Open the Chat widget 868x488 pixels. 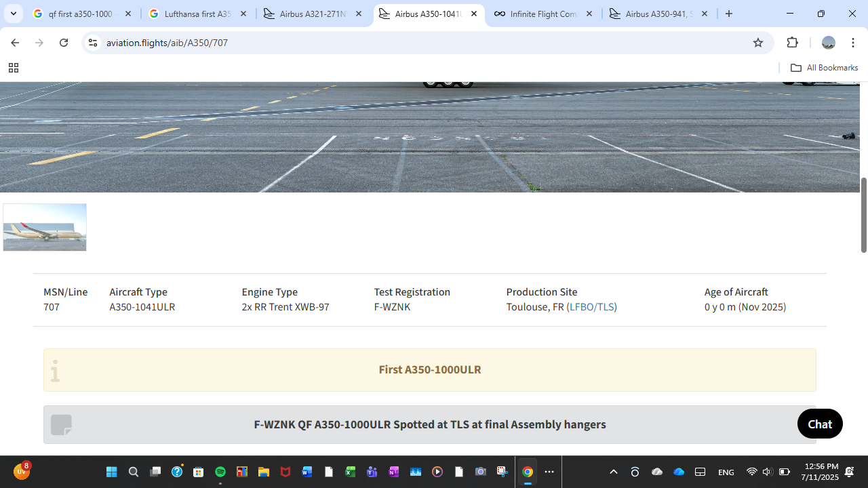coord(820,424)
